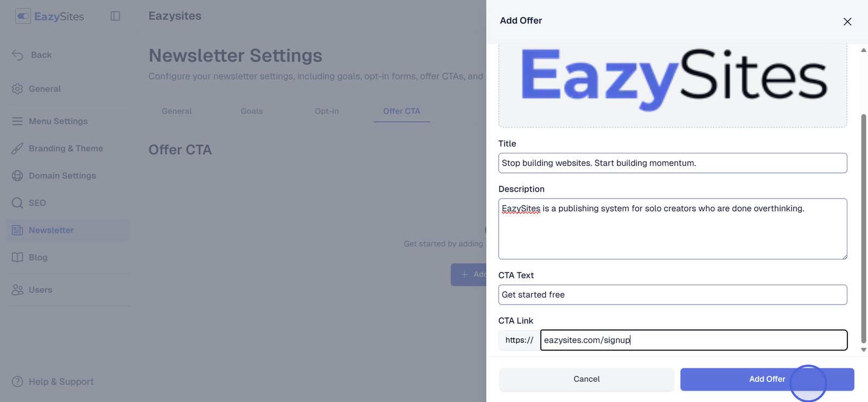Click the EazySites logo icon

pyautogui.click(x=23, y=16)
